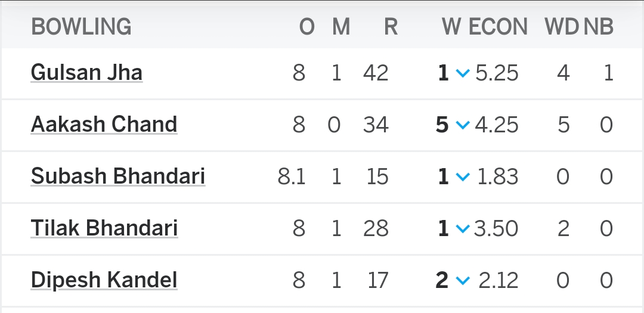Expand Subash Bhandari wicket chevron

463,177
